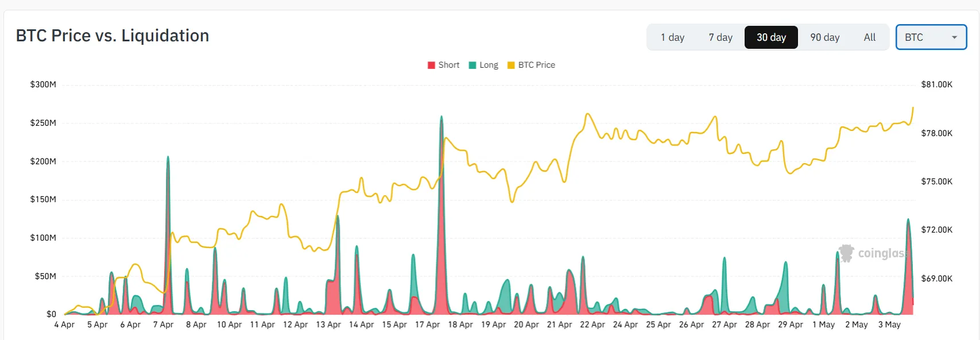Click the 17 Apr liquidation spike peak
The width and height of the screenshot is (980, 340).
[441, 117]
